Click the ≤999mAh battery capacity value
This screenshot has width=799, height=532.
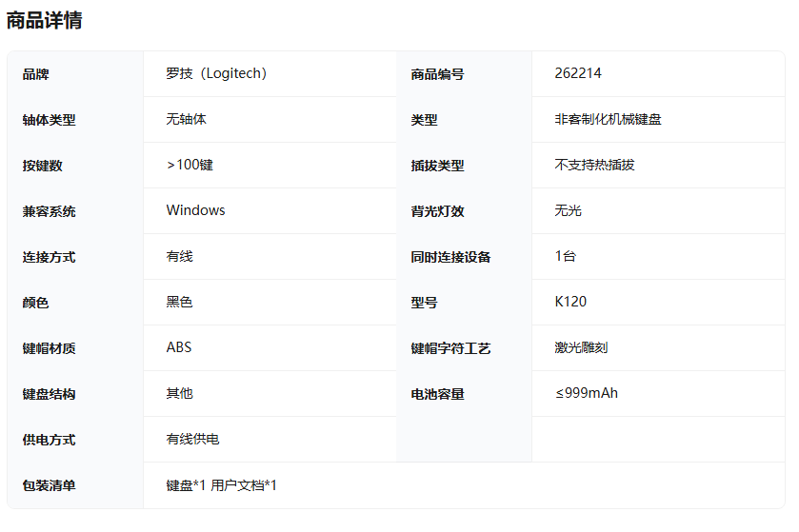pos(586,393)
